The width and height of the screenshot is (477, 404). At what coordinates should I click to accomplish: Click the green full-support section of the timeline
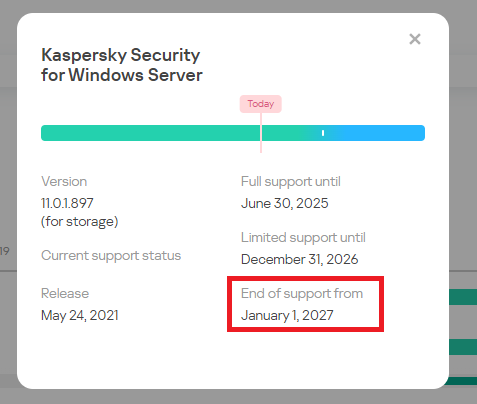(x=173, y=133)
